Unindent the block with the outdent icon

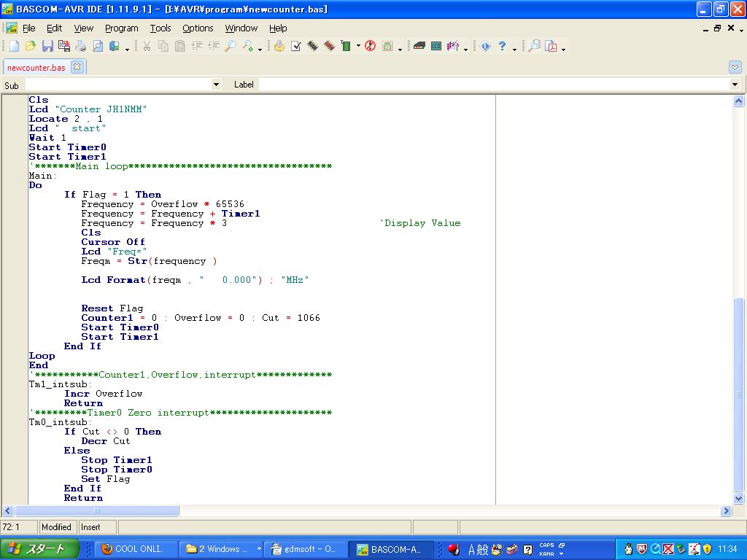tap(214, 46)
